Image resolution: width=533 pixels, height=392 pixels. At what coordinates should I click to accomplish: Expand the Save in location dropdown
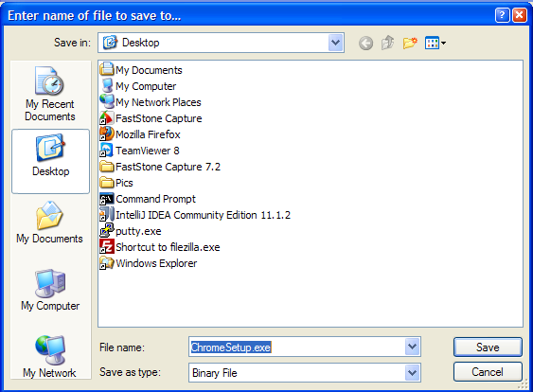tap(336, 43)
